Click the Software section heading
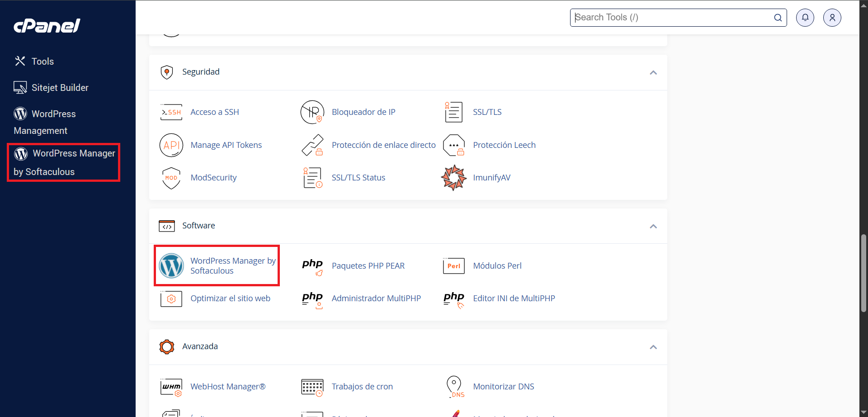This screenshot has height=417, width=868. (198, 226)
